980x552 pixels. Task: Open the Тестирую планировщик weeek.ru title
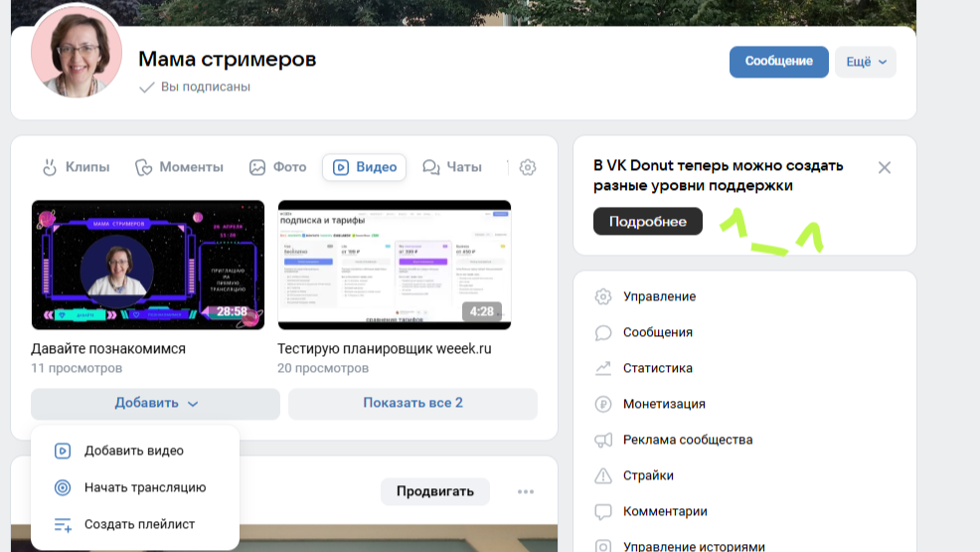tap(385, 349)
